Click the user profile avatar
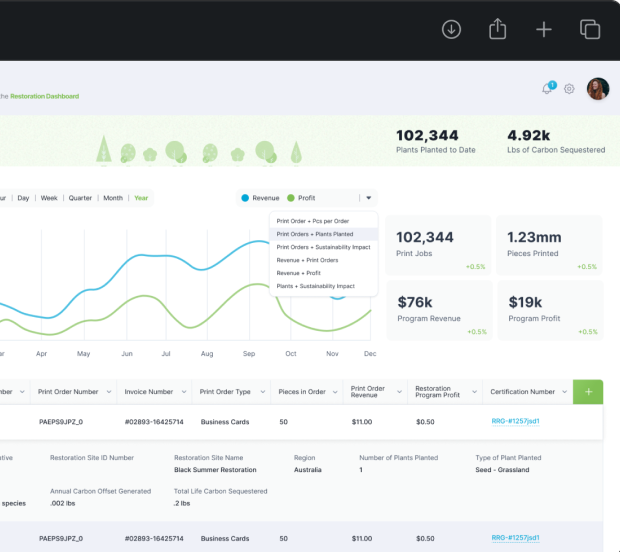 tap(598, 89)
